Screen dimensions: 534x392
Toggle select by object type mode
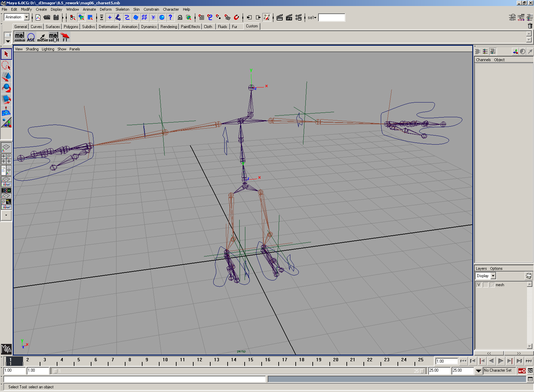81,17
